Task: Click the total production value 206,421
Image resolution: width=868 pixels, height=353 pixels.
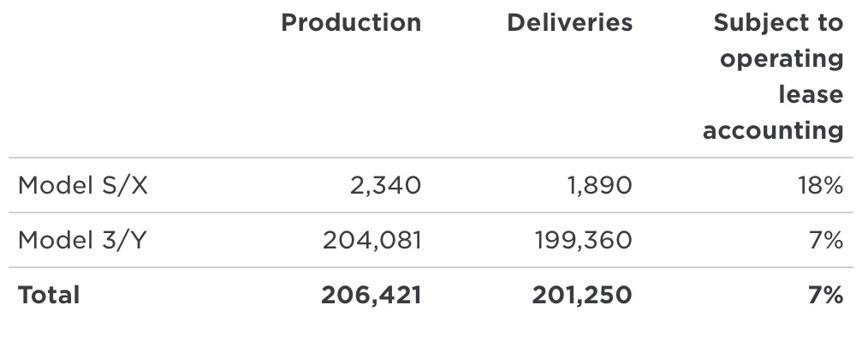Action: click(x=371, y=296)
